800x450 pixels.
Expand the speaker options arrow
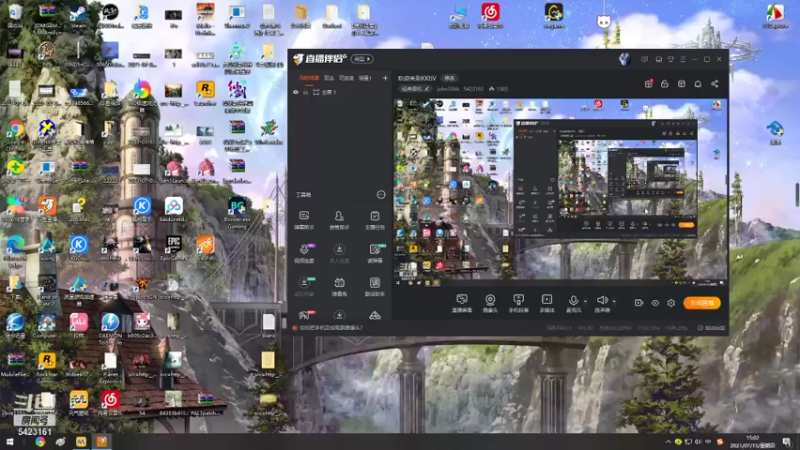(614, 302)
